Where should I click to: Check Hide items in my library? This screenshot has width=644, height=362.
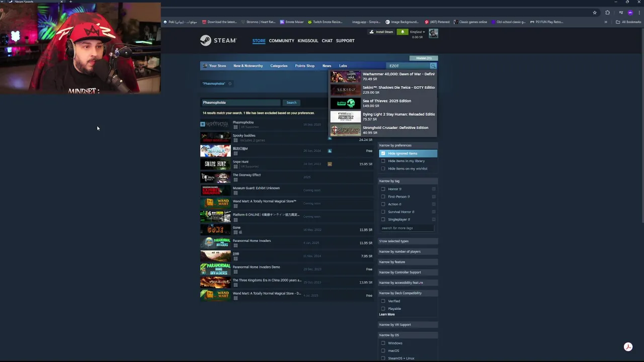tap(383, 161)
